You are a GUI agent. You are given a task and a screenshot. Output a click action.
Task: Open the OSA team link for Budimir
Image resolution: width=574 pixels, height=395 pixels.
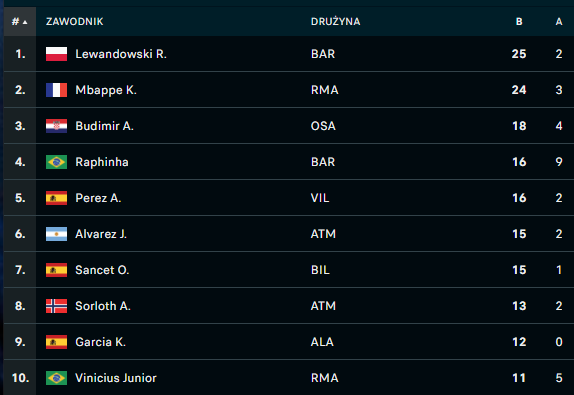tap(323, 126)
